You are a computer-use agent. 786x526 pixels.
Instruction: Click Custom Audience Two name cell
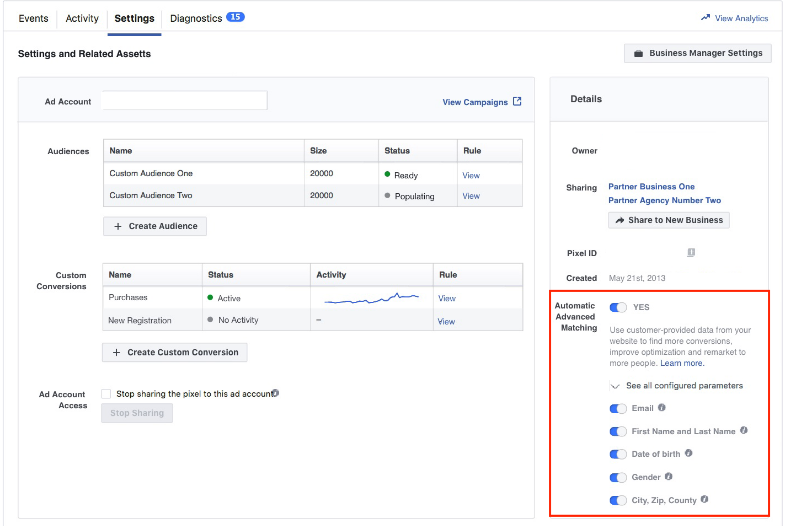point(151,195)
